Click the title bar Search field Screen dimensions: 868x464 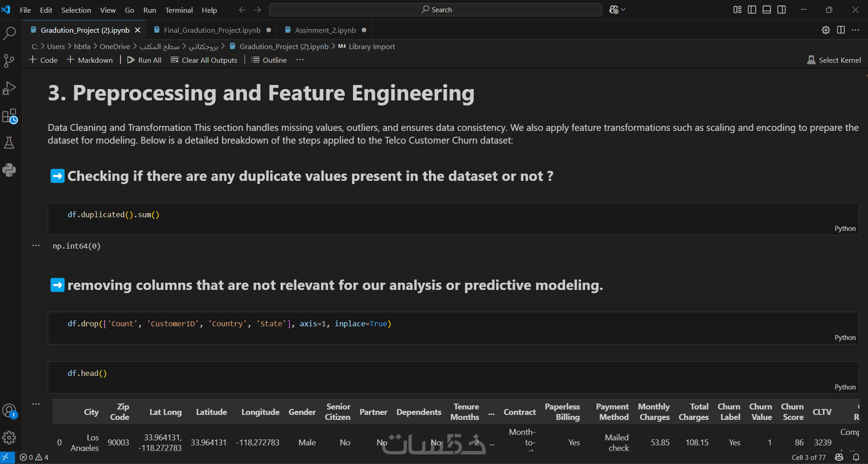(x=436, y=10)
